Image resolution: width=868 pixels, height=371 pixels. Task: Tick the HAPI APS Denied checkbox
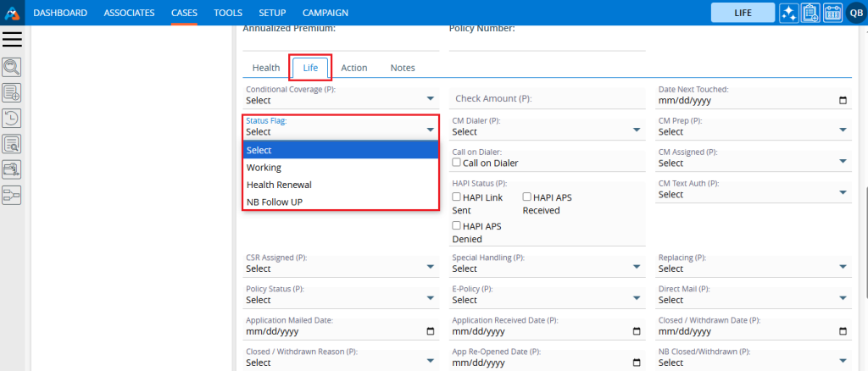[x=457, y=226]
